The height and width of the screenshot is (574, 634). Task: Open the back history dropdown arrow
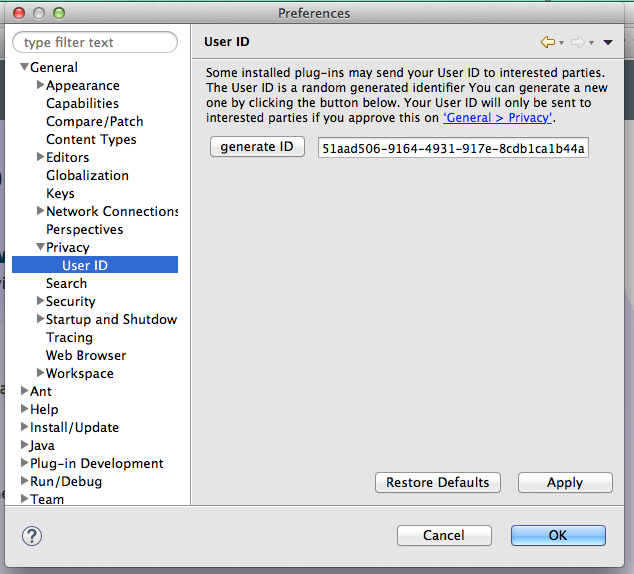pos(562,43)
